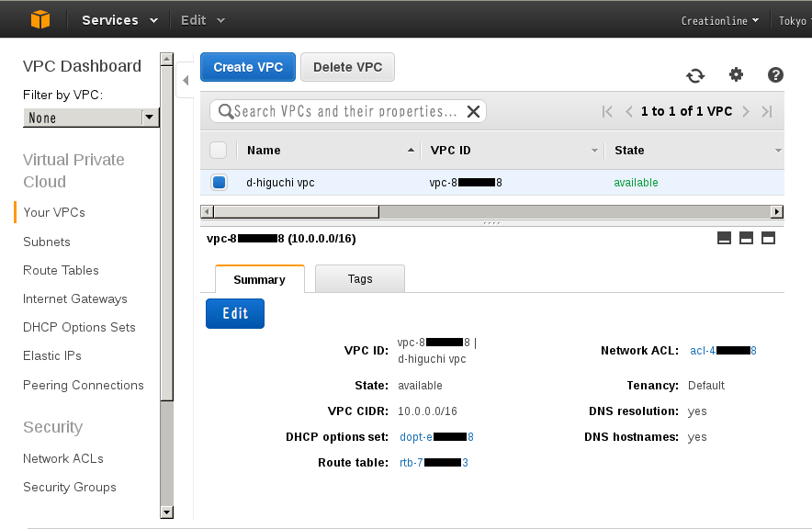
Task: Click the AWS orange cube logo
Action: [39, 19]
